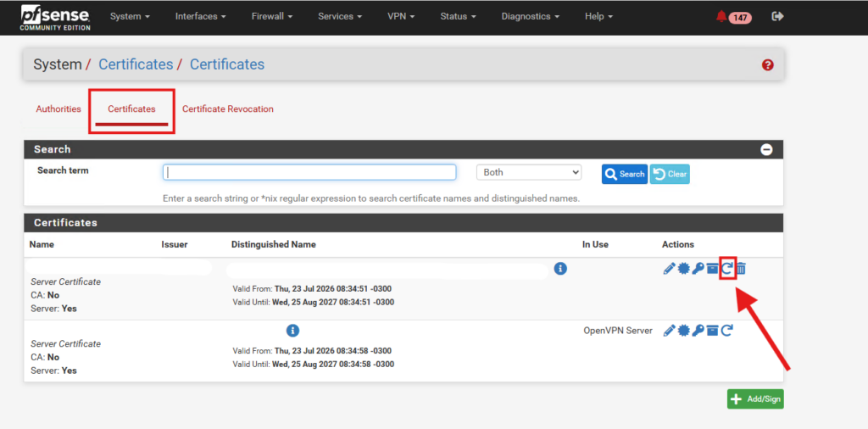Viewport: 868px width, 429px height.
Task: Click the In Use column header
Action: coord(596,244)
